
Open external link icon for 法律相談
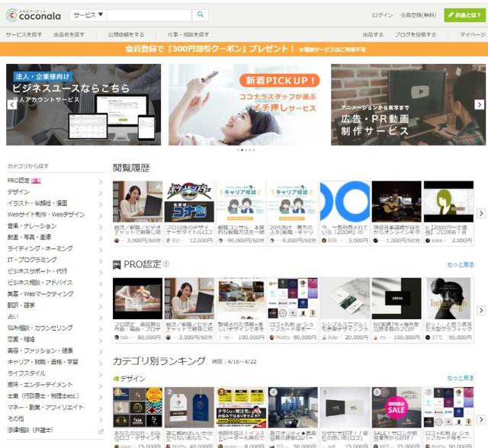pos(101,431)
